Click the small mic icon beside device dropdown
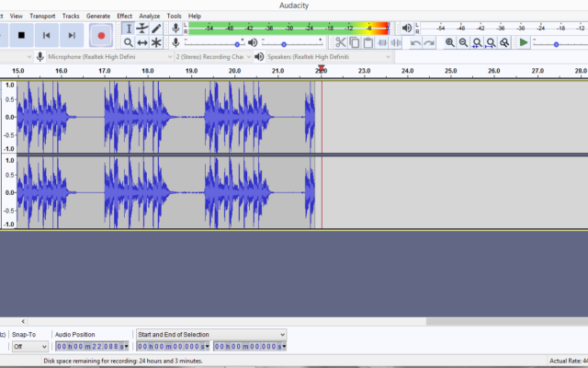Image resolution: width=588 pixels, height=368 pixels. [40, 57]
